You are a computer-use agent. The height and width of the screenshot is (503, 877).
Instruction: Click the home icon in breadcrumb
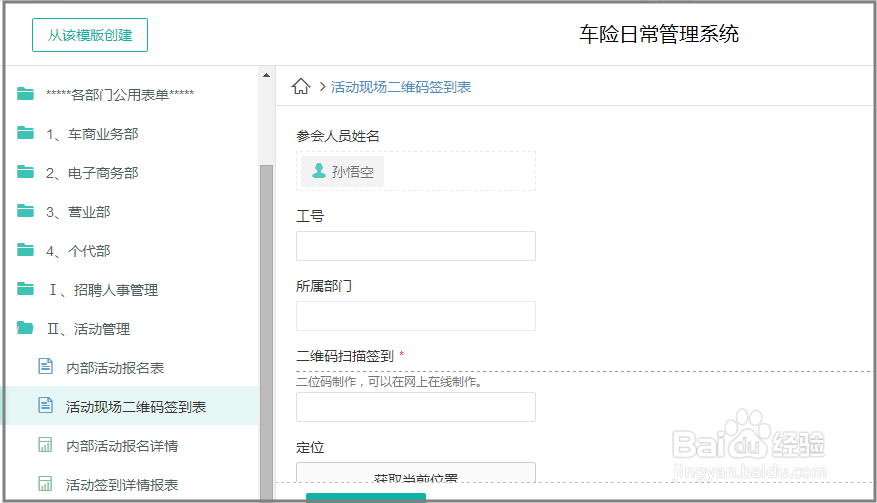(300, 87)
